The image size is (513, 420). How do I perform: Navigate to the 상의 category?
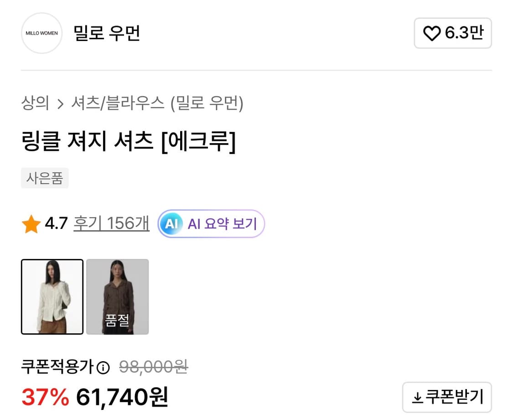(x=36, y=104)
